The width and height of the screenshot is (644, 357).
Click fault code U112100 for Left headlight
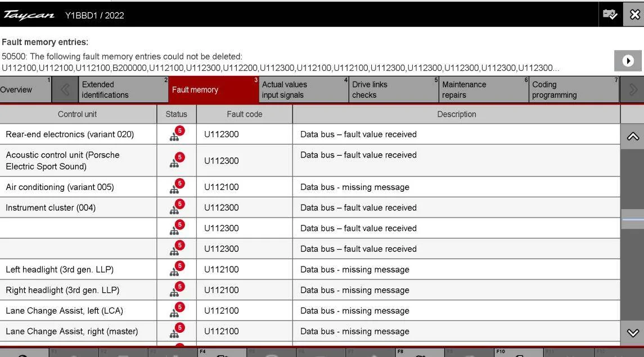coord(222,270)
